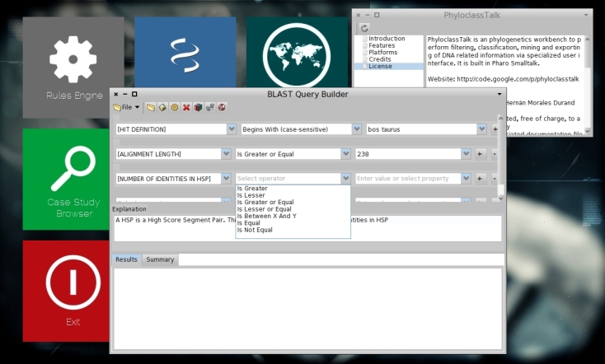Choose Is Not Equal from operator list

tap(255, 230)
